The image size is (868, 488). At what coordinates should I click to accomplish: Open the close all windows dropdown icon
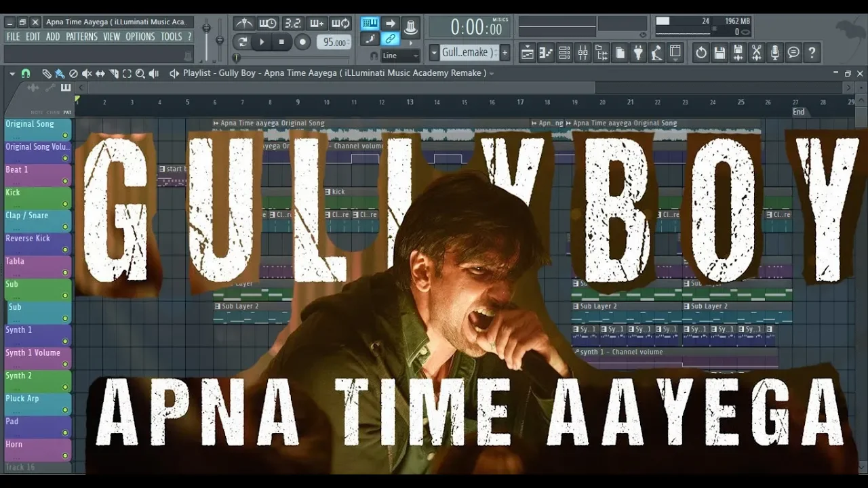(675, 53)
